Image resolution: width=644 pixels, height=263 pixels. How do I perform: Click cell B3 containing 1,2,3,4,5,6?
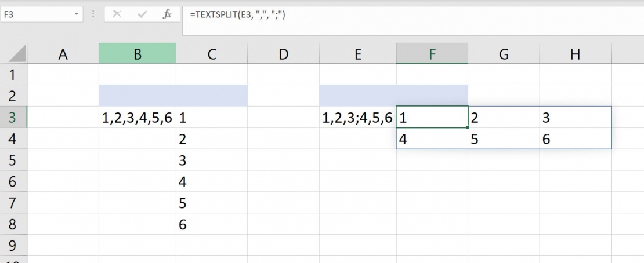(138, 118)
